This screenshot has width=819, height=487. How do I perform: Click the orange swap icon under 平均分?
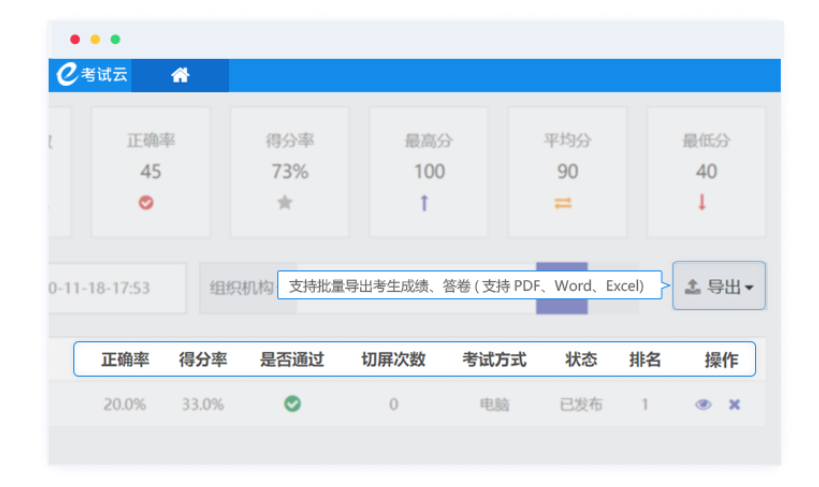[x=563, y=203]
